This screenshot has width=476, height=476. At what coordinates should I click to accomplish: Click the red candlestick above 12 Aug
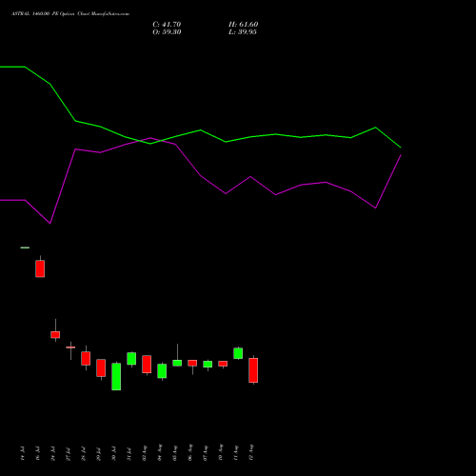click(253, 370)
